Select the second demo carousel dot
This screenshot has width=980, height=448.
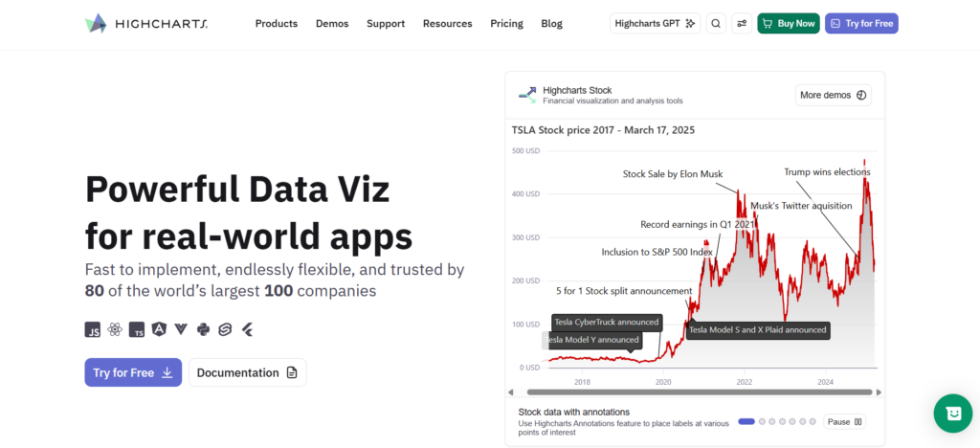point(762,422)
